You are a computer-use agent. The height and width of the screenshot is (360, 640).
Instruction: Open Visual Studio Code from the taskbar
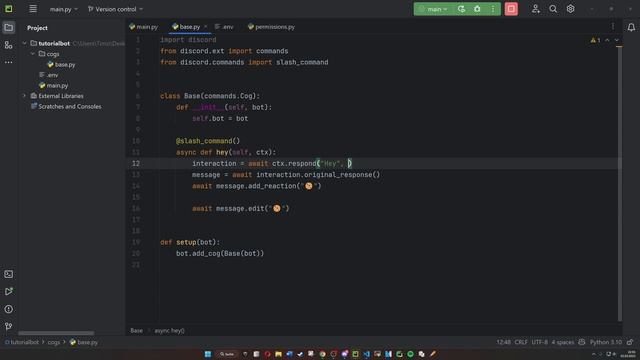pos(366,354)
